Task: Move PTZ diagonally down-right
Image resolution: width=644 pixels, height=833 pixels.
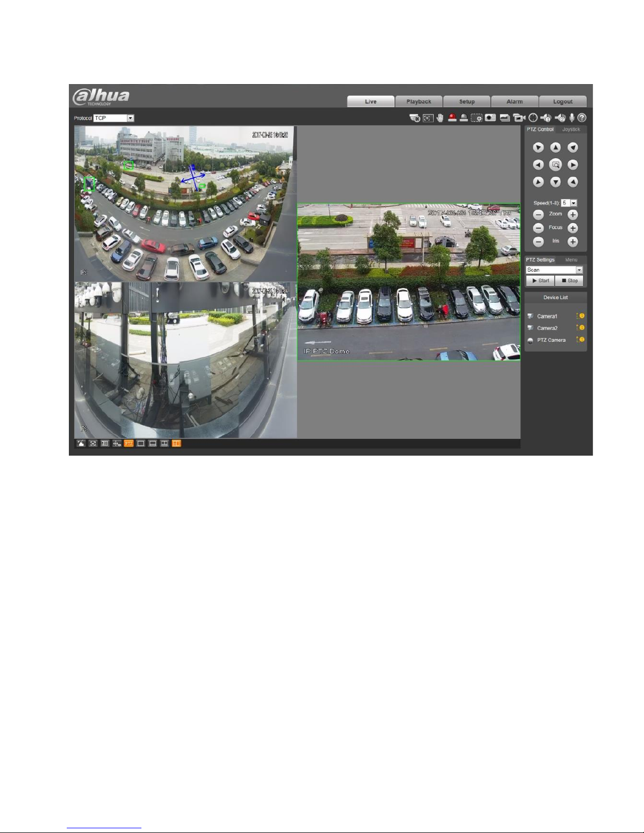Action: (x=573, y=182)
